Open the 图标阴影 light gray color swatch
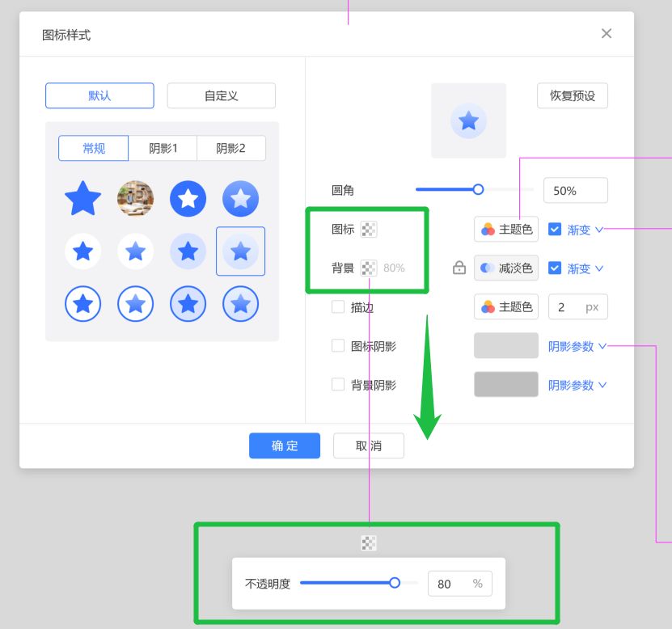 506,345
